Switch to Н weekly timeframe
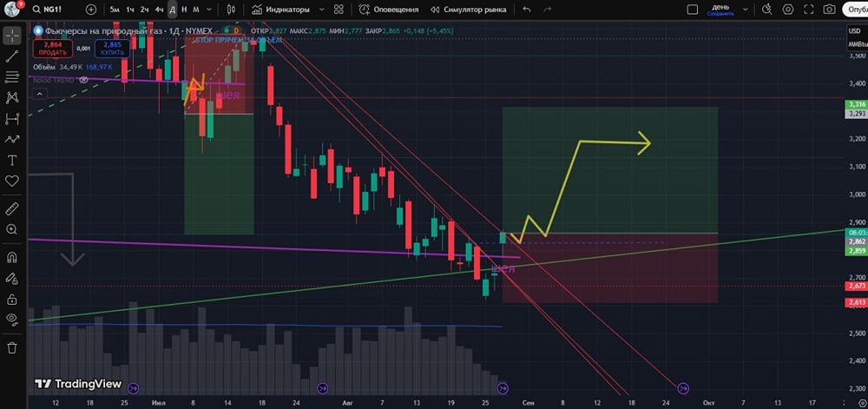The width and height of the screenshot is (868, 409). pyautogui.click(x=184, y=10)
